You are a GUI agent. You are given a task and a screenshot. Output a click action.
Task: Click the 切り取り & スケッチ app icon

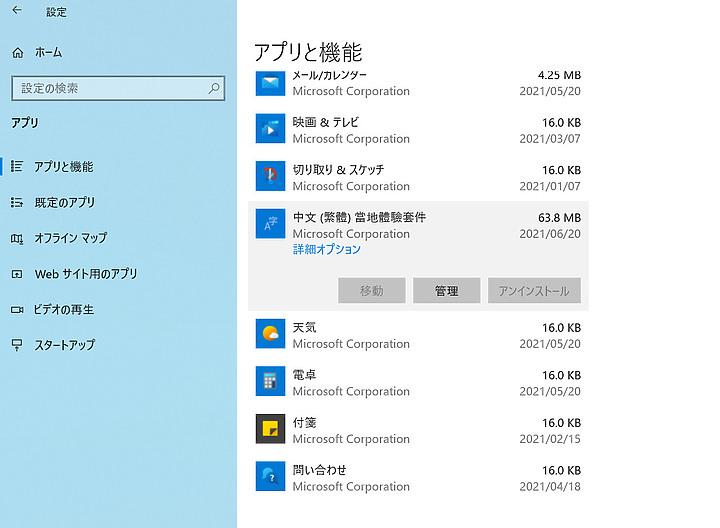click(x=270, y=176)
